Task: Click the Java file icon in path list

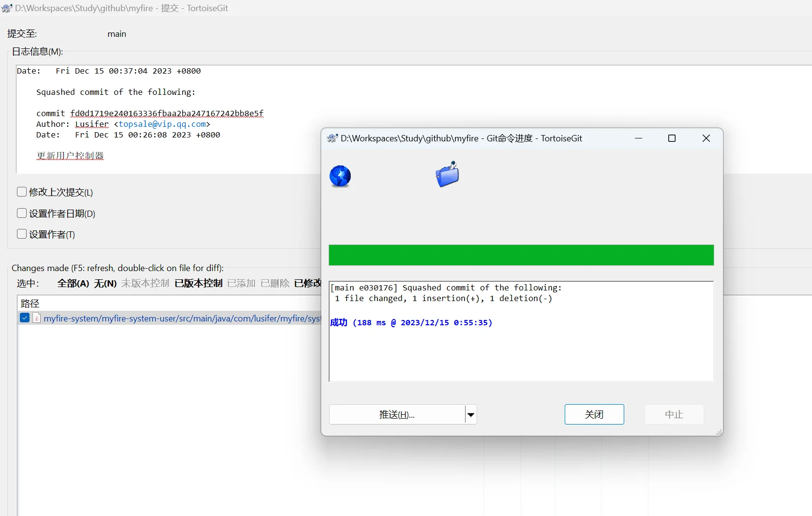Action: 37,318
